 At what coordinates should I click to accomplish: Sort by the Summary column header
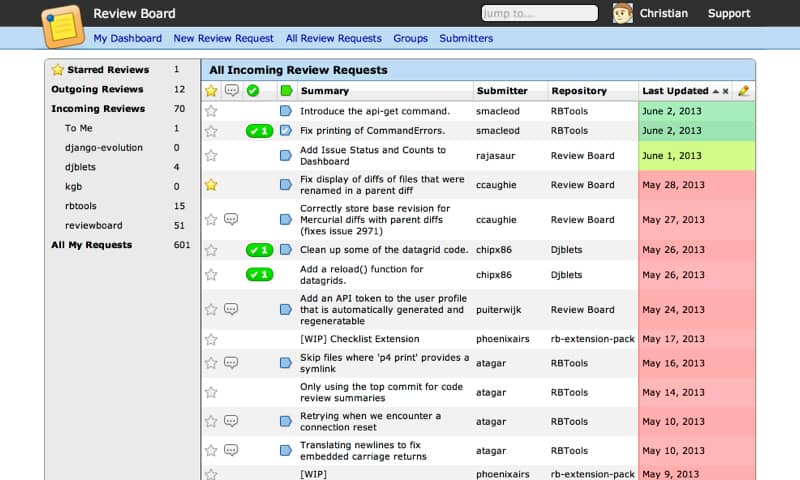click(325, 91)
